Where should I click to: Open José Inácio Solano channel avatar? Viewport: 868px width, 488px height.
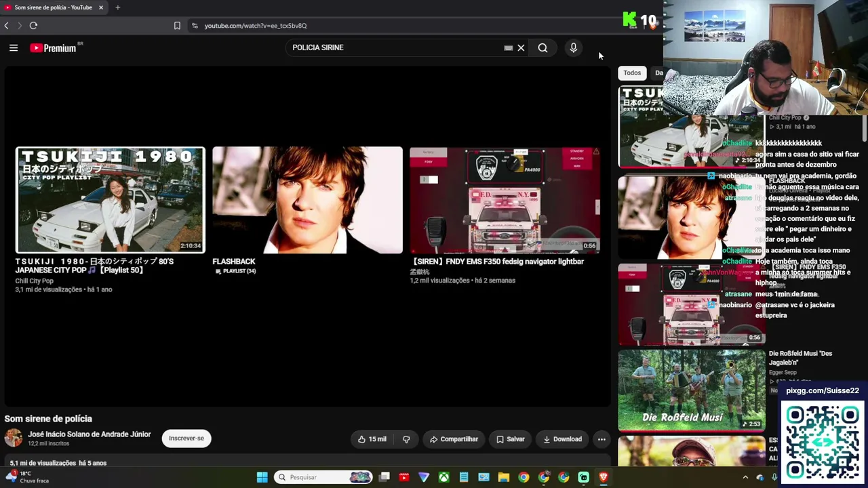pos(14,438)
